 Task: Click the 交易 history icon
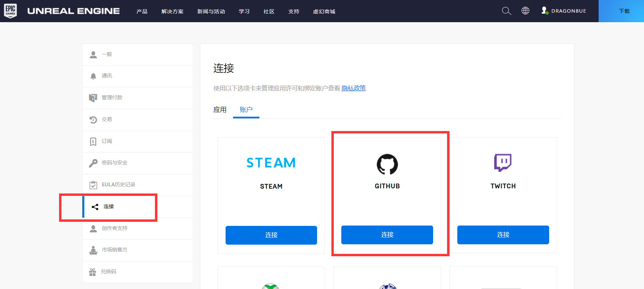pos(93,120)
